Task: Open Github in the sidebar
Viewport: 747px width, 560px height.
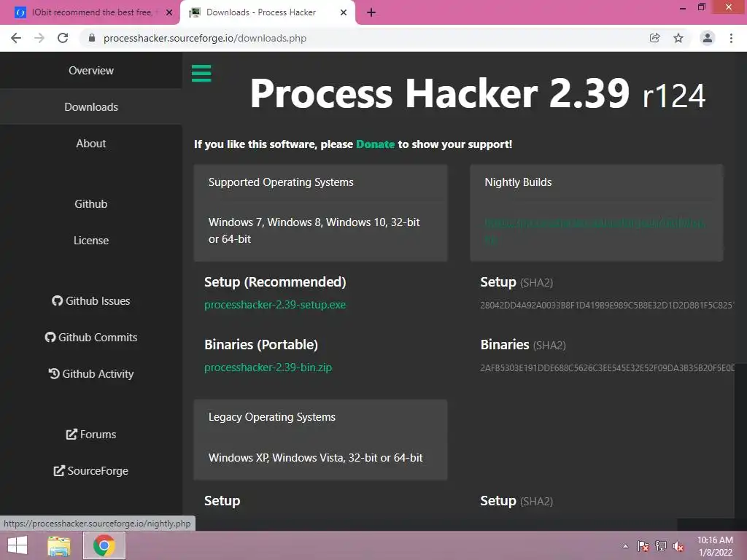Action: point(91,204)
